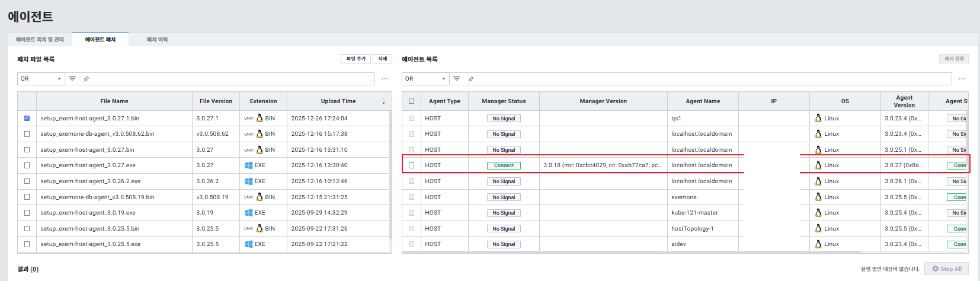Viewport: 980px width, 281px height.
Task: Click pin icon in agent list filter bar
Action: [x=471, y=79]
